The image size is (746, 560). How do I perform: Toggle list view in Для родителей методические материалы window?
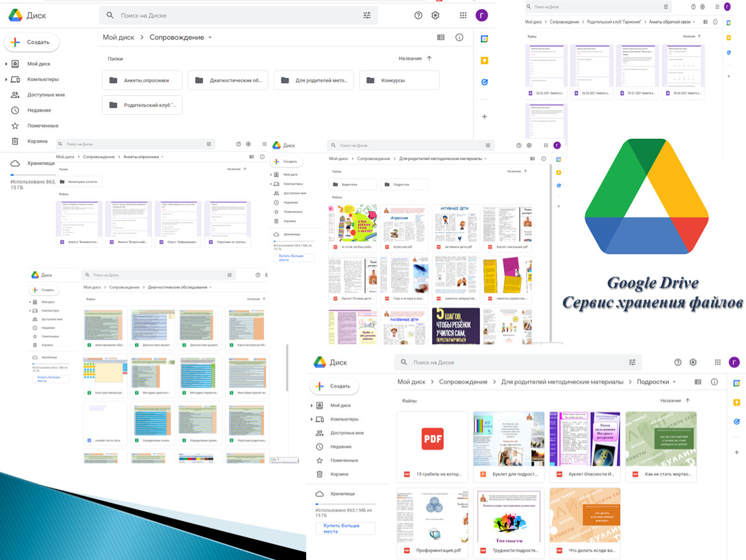[533, 159]
